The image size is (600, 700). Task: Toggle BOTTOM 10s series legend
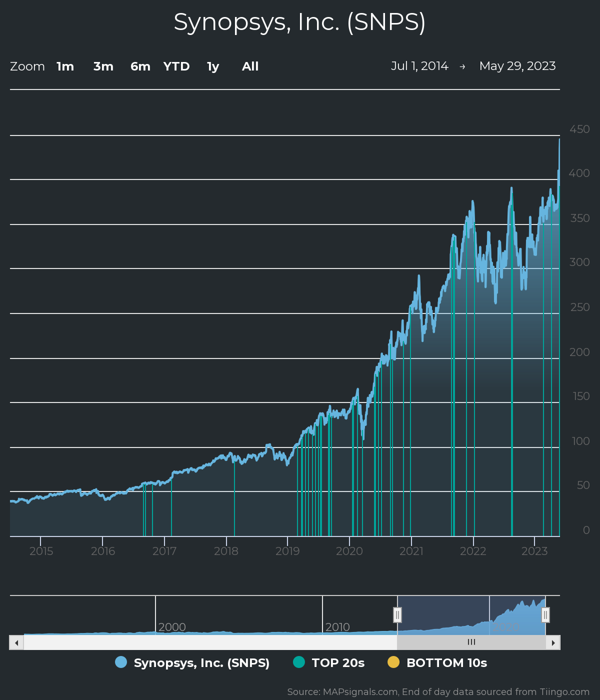pyautogui.click(x=437, y=662)
